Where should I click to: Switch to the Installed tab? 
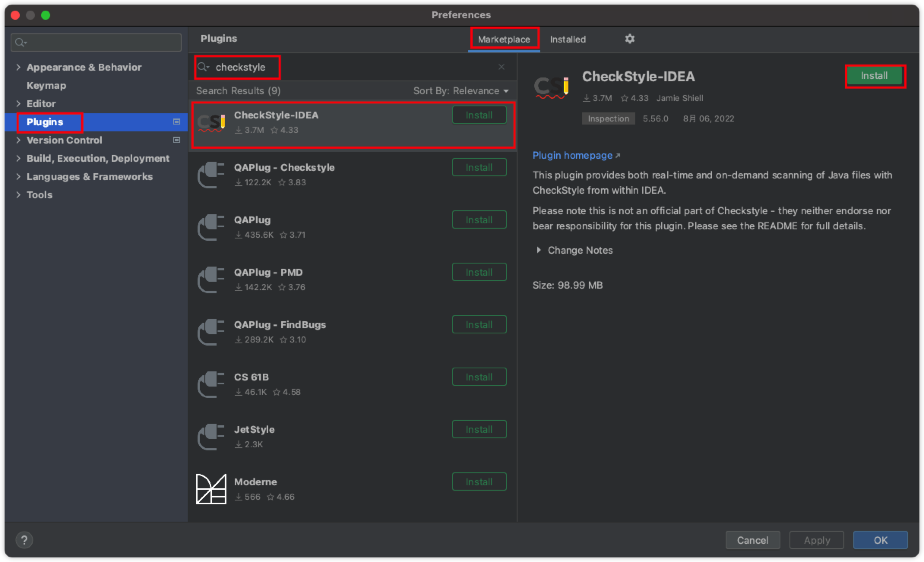[568, 39]
